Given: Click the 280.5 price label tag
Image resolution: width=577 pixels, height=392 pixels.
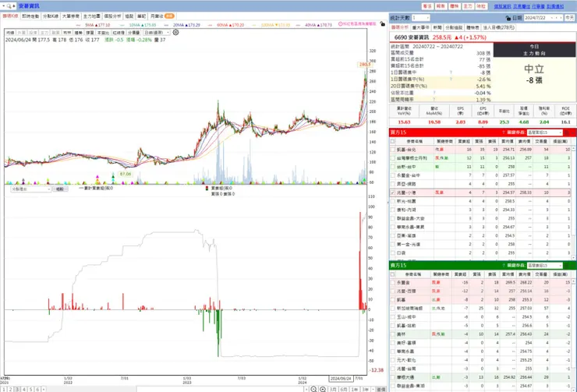Looking at the screenshot, I should pos(365,65).
